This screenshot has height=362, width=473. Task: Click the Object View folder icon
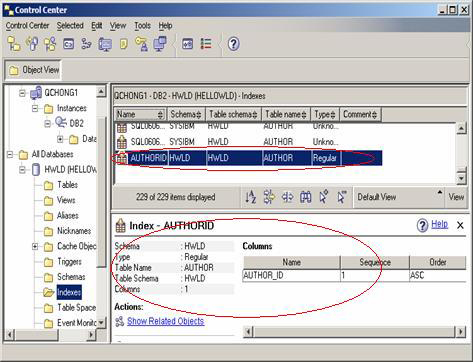point(14,70)
